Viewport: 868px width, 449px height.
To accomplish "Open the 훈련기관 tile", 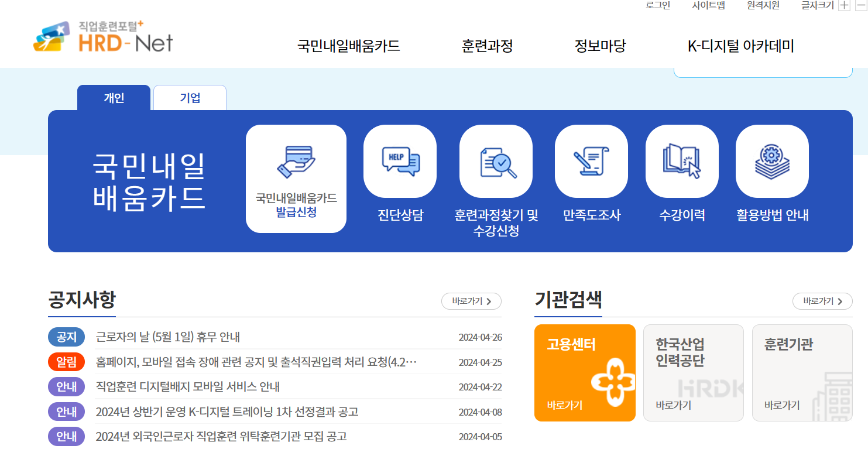I will click(802, 373).
